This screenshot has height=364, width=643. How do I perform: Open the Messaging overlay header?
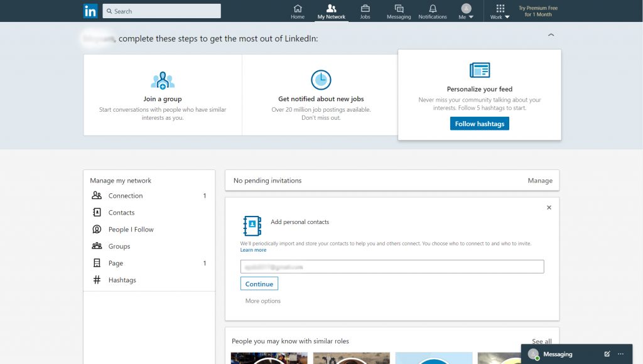pyautogui.click(x=576, y=354)
